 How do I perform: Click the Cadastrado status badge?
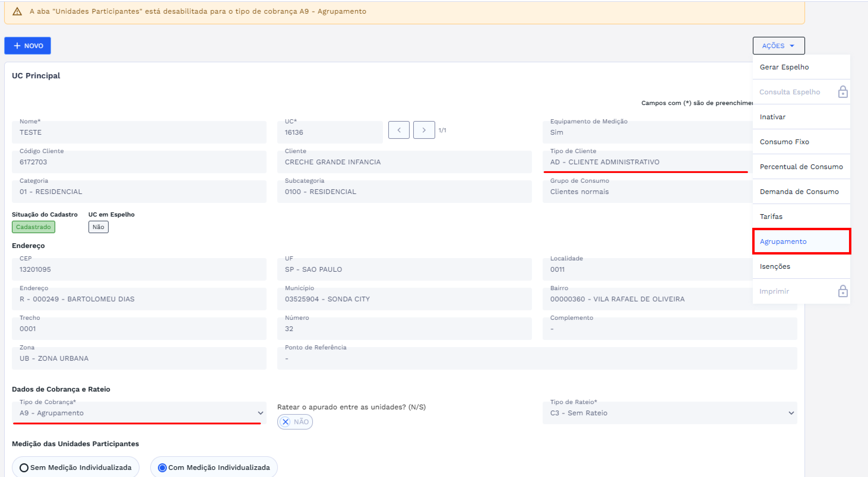[33, 227]
